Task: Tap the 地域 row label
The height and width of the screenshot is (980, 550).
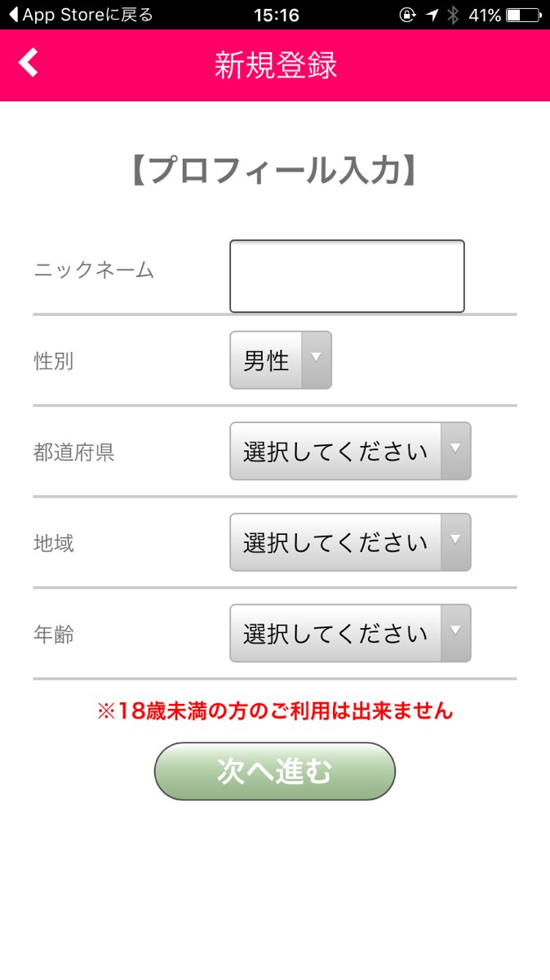Action: 54,543
